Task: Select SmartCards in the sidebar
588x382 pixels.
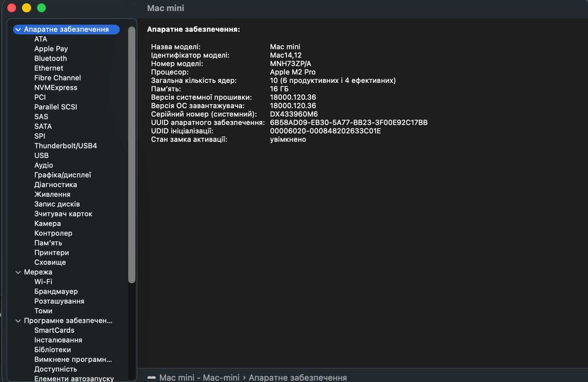Action: tap(54, 330)
